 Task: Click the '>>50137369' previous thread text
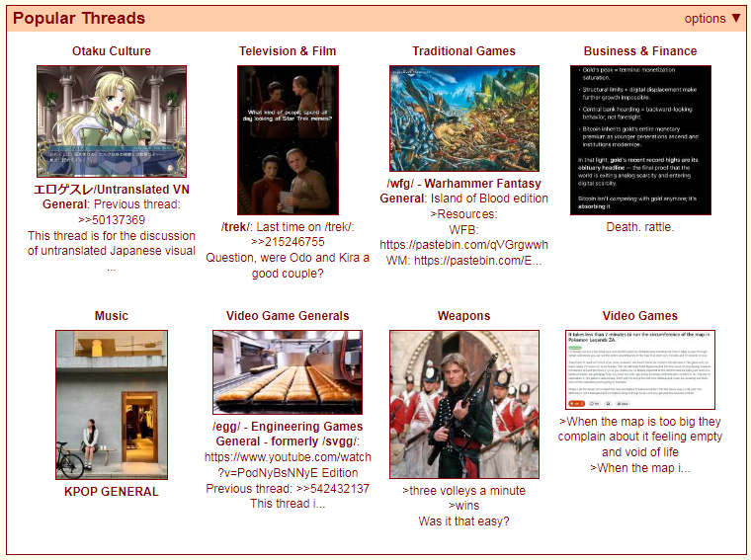click(x=112, y=220)
